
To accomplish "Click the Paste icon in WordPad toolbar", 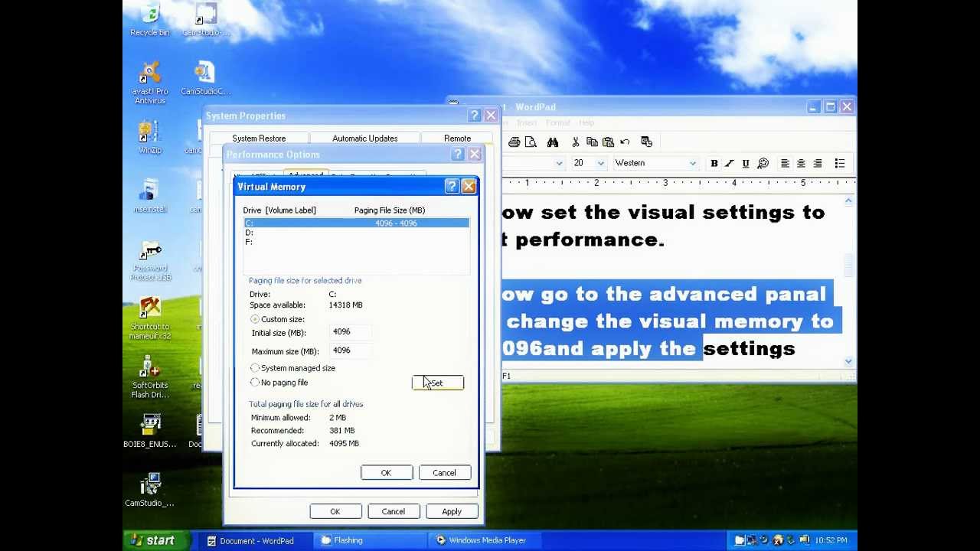I will [608, 142].
